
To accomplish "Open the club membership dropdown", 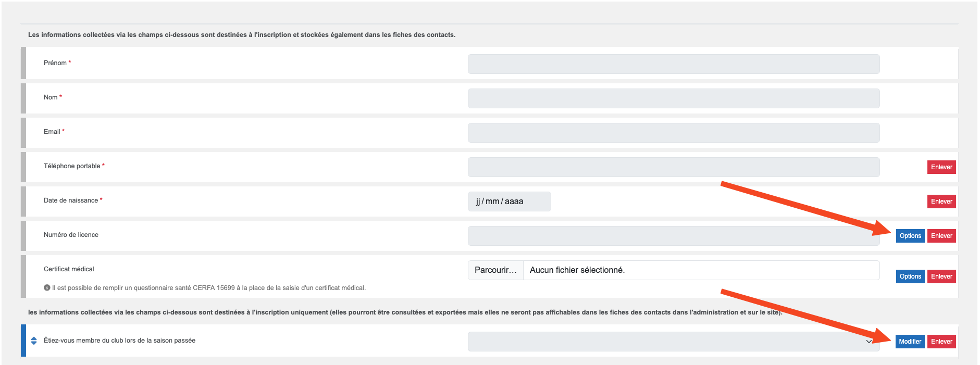I will 673,342.
